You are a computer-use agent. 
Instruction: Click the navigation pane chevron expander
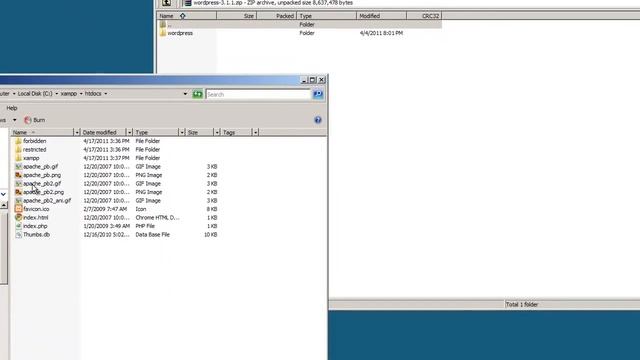click(3, 194)
